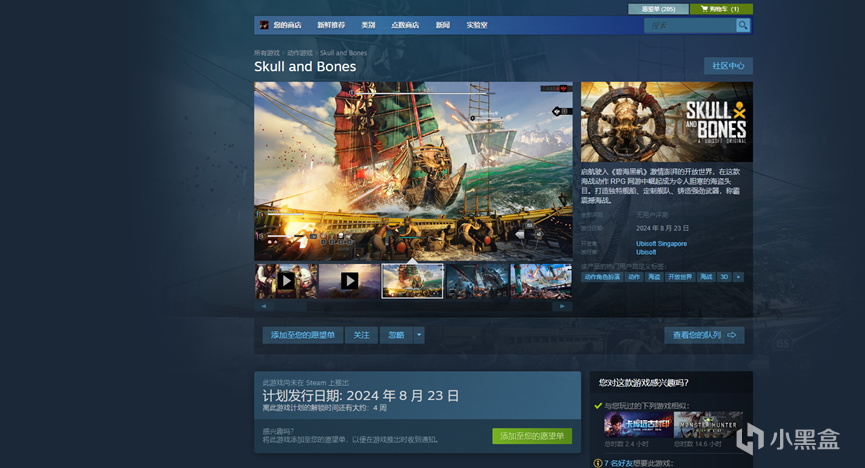Click the 关注 follow button

click(x=361, y=335)
